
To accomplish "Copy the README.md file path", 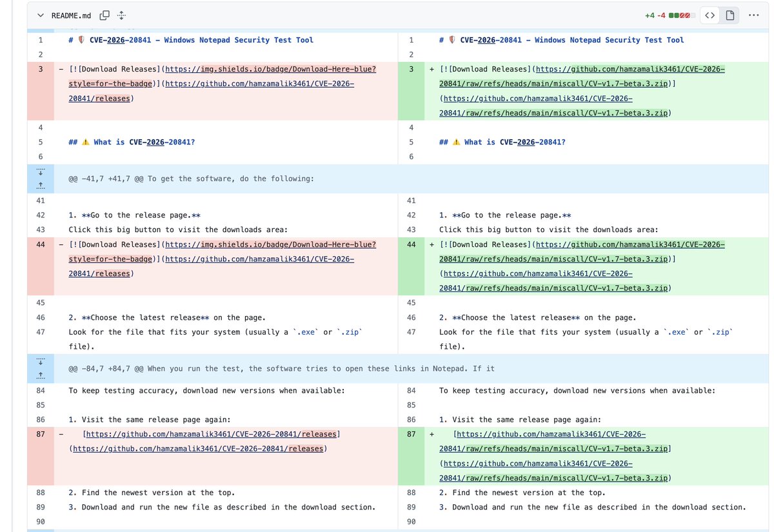I will 104,15.
